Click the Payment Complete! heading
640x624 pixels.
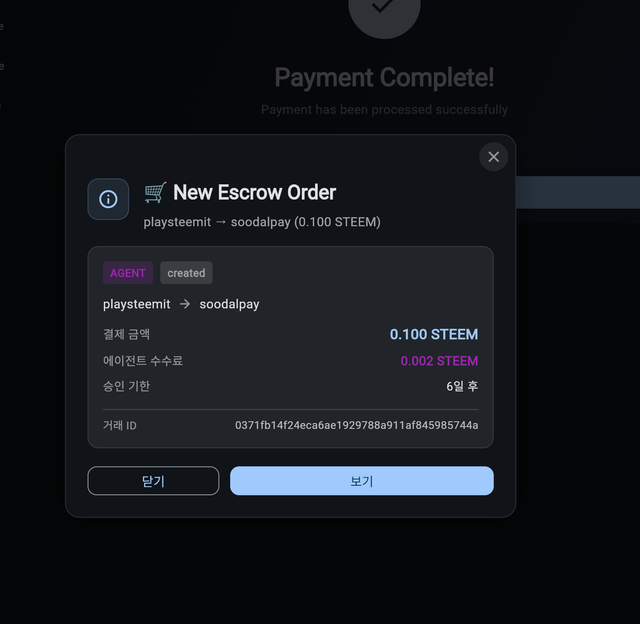coord(384,77)
